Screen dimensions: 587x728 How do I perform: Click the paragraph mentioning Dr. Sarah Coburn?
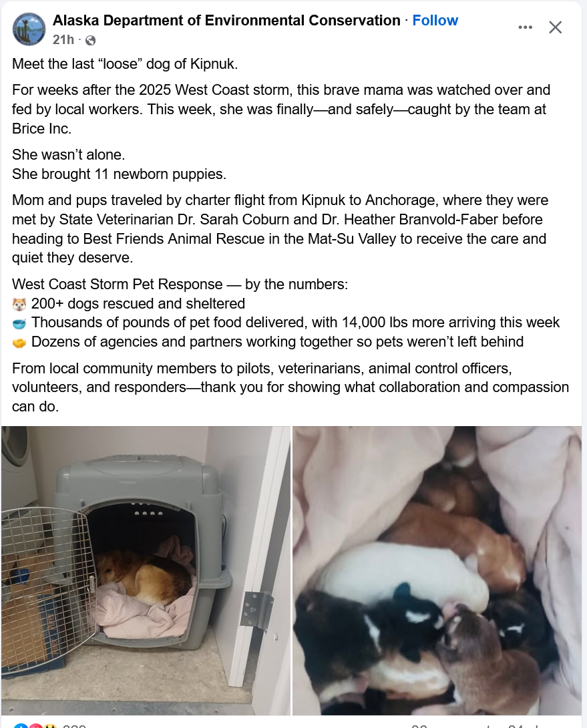point(280,229)
